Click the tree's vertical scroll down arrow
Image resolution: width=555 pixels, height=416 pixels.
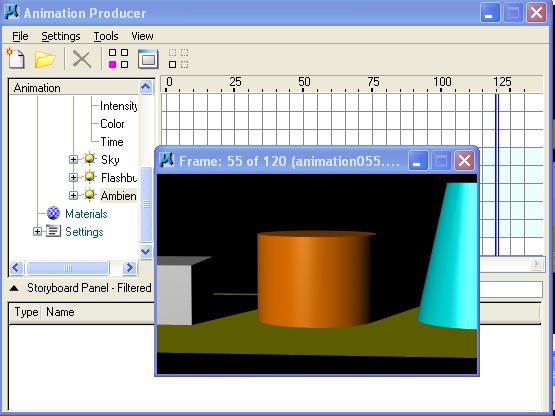(x=146, y=252)
